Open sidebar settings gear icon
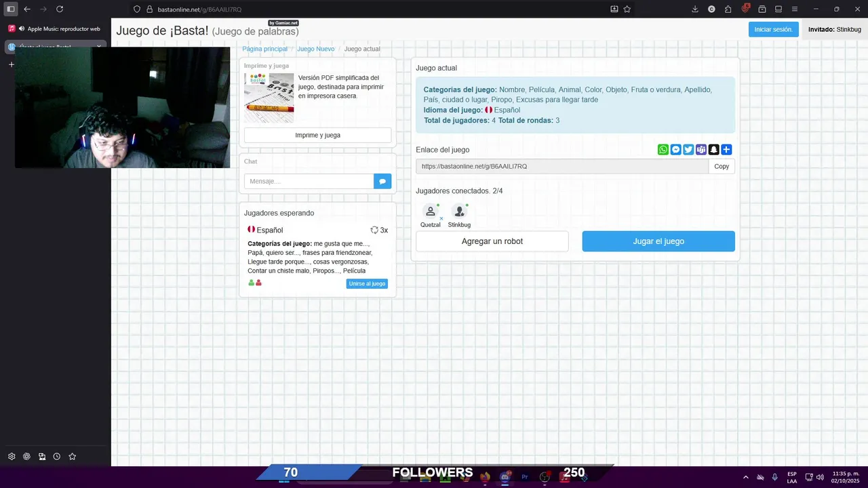The width and height of the screenshot is (868, 488). [x=12, y=457]
